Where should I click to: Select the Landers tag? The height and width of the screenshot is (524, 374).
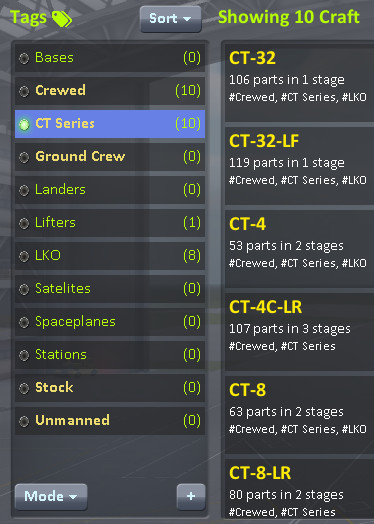tap(110, 190)
